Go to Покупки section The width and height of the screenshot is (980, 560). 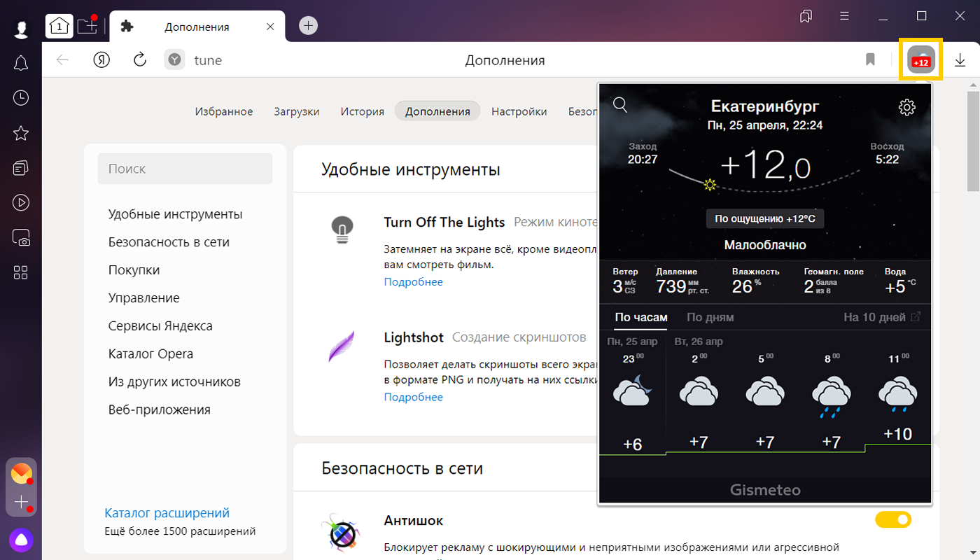tap(134, 270)
